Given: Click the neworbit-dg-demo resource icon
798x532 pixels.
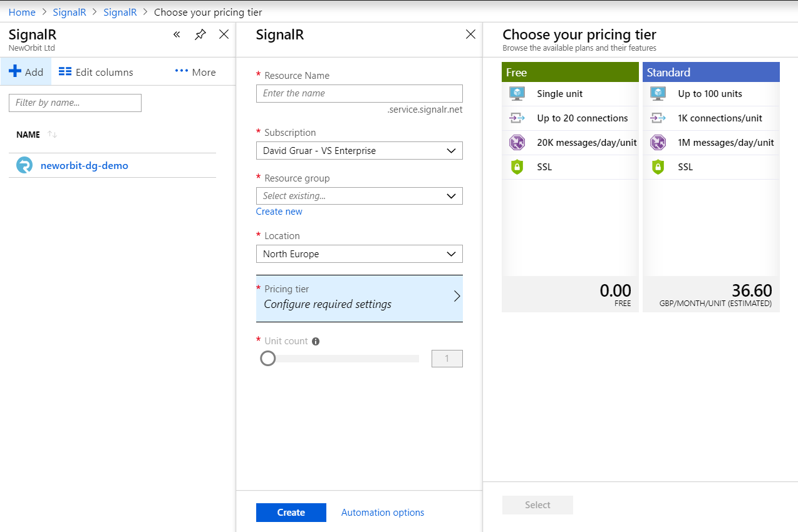Looking at the screenshot, I should (24, 165).
